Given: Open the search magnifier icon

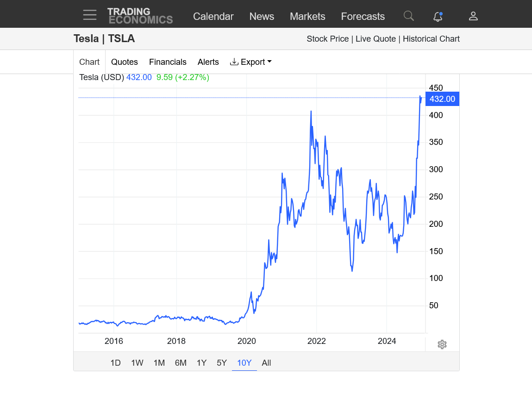Looking at the screenshot, I should tap(408, 16).
